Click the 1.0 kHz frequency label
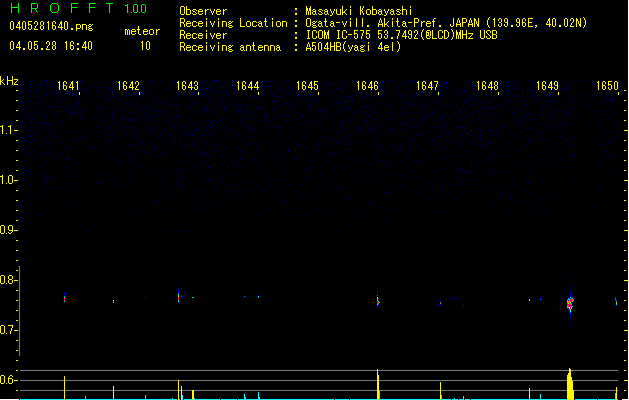Image resolution: width=629 pixels, height=400 pixels. tap(8, 180)
